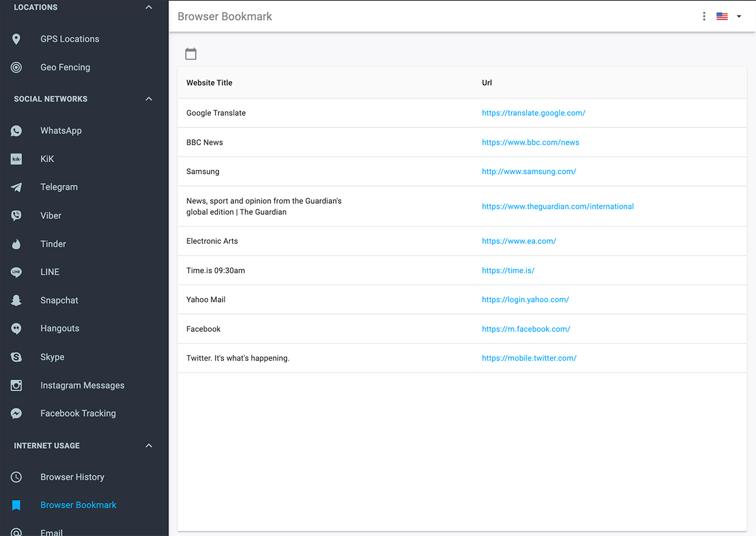
Task: Open the language flag dropdown
Action: coord(728,17)
